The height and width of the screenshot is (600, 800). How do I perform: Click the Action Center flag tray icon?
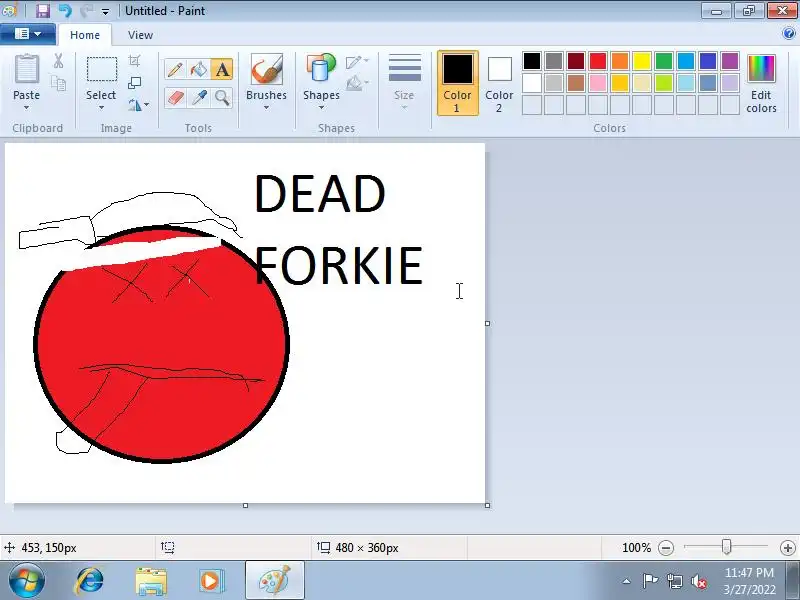[x=650, y=581]
